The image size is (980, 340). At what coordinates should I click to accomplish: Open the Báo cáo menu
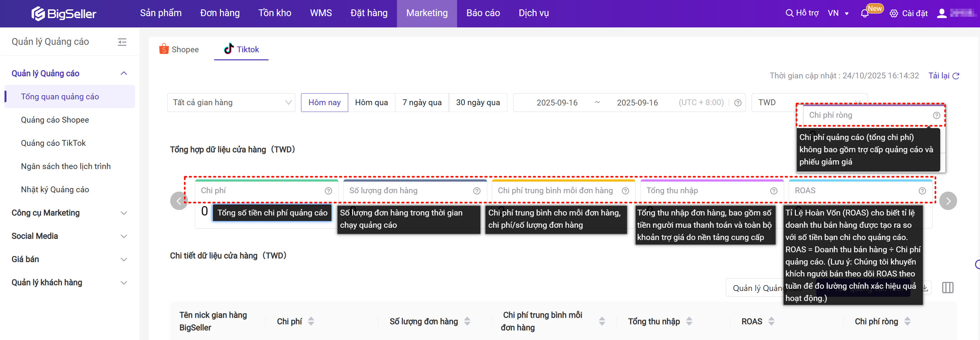click(483, 13)
